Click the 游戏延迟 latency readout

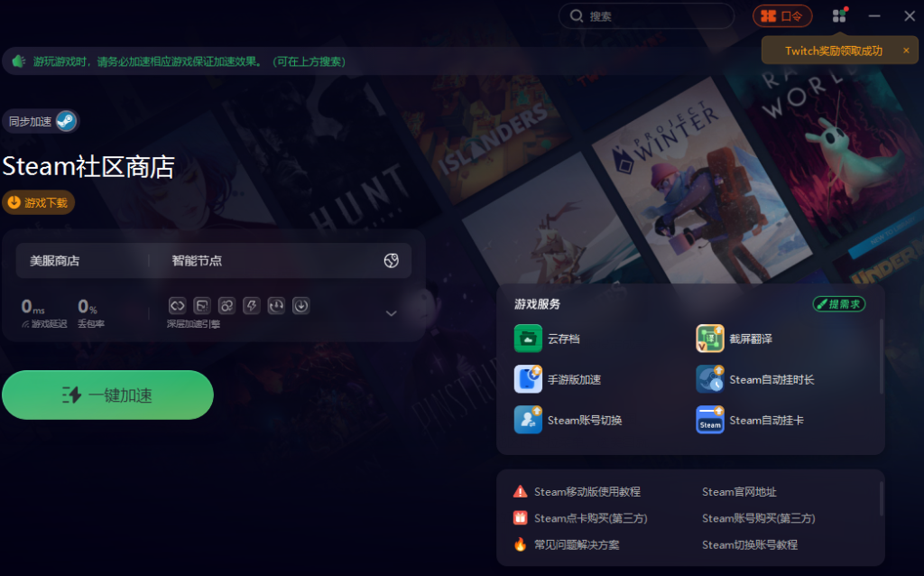pyautogui.click(x=43, y=313)
